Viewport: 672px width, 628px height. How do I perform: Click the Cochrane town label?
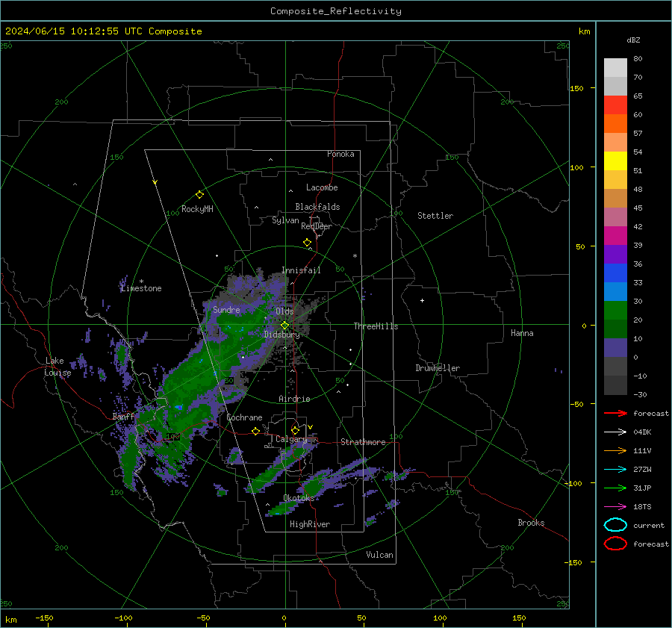pyautogui.click(x=244, y=417)
